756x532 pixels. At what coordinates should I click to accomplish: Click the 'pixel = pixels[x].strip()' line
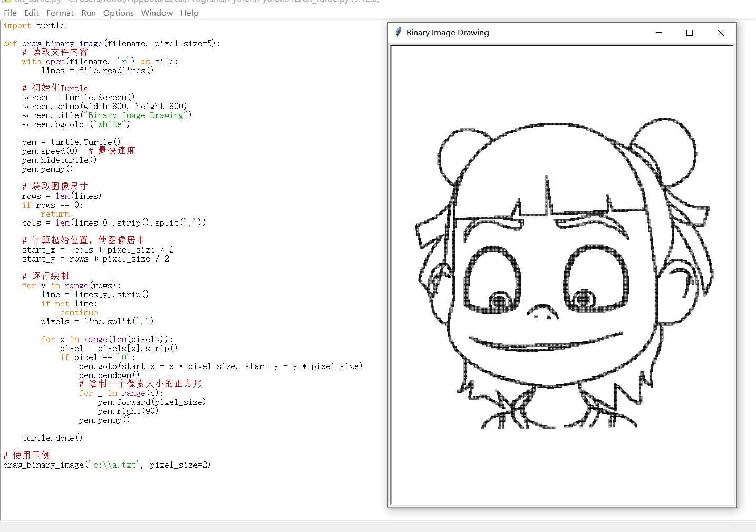119,349
